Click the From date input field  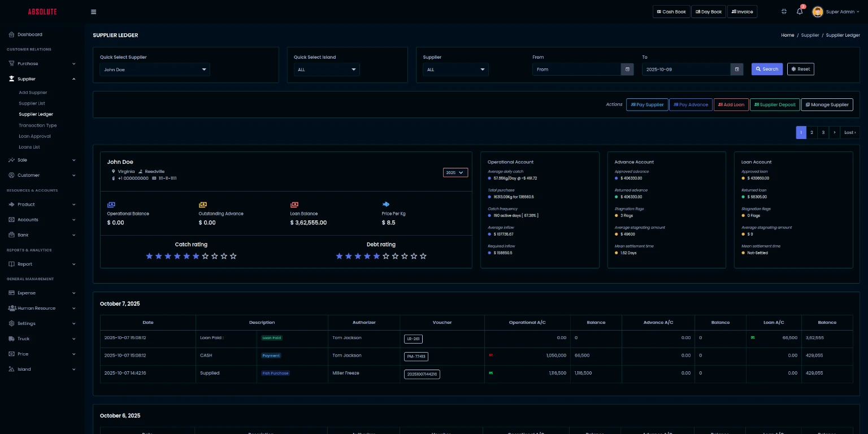[576, 70]
